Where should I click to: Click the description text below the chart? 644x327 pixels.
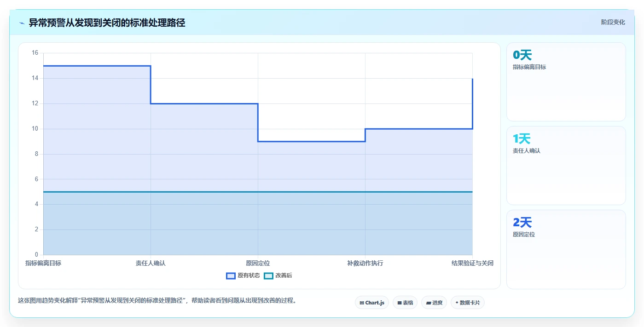click(x=157, y=300)
